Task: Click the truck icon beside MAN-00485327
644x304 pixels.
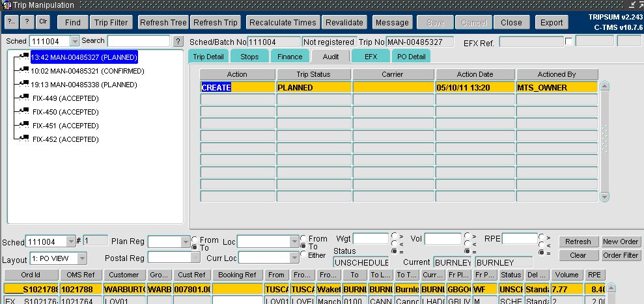Action: point(23,56)
